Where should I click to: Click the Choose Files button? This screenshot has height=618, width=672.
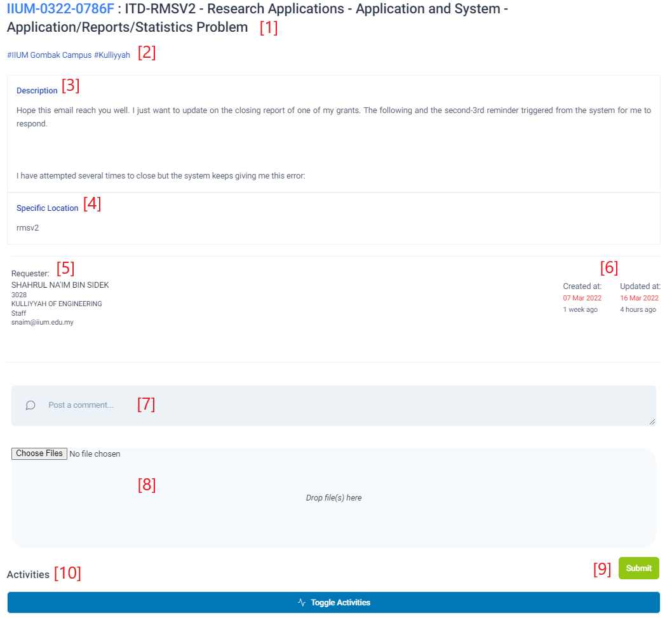[39, 453]
